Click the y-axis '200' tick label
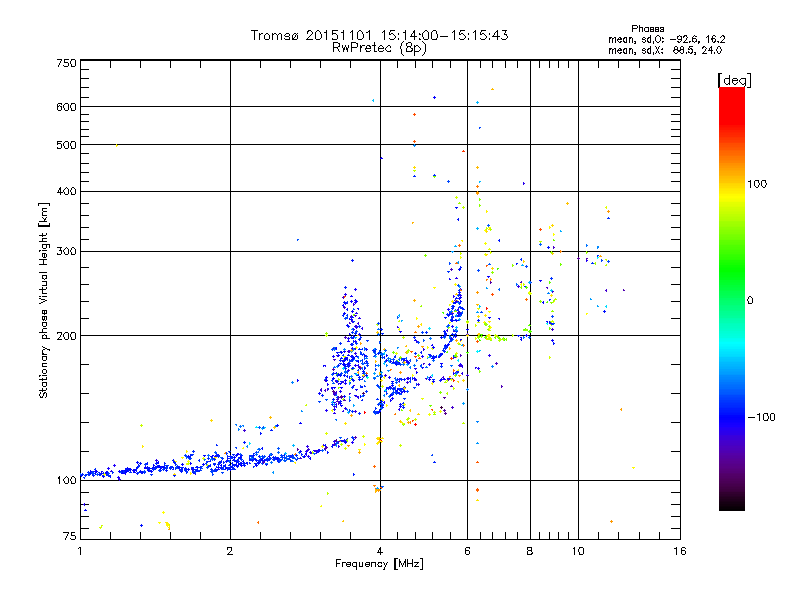This screenshot has width=800, height=600. (x=66, y=336)
